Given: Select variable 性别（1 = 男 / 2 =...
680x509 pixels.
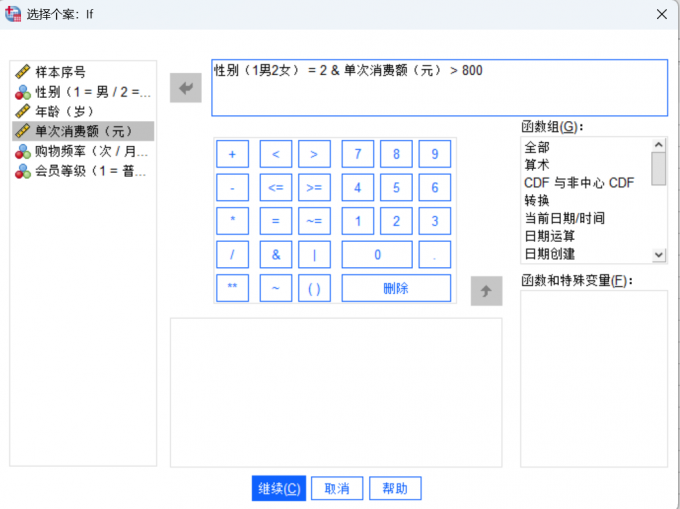Looking at the screenshot, I should tap(83, 92).
